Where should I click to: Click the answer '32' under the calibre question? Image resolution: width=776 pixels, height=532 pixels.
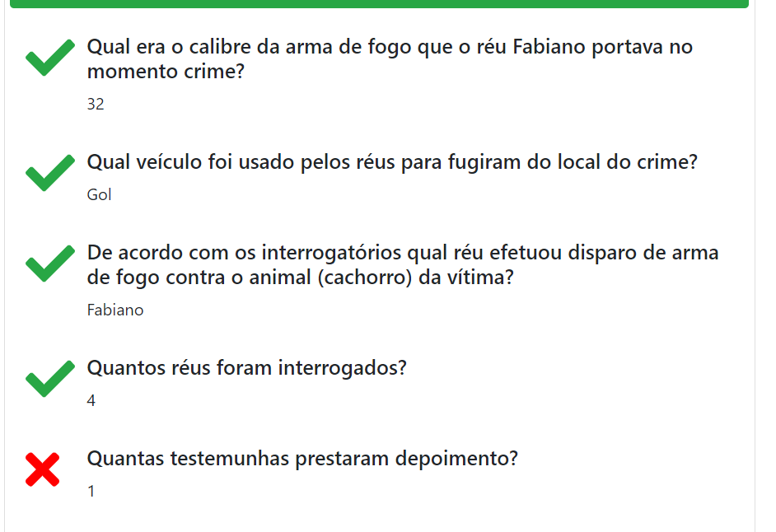pos(96,105)
